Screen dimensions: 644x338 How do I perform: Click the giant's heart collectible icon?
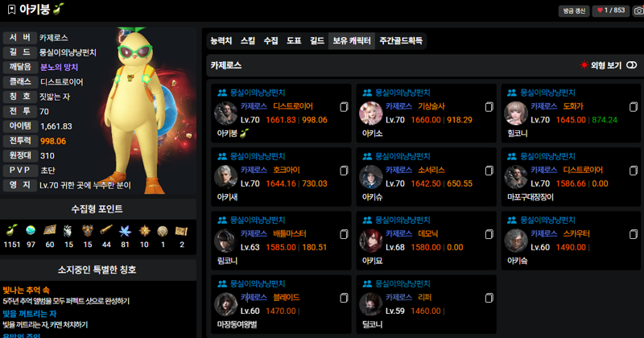pyautogui.click(x=68, y=231)
